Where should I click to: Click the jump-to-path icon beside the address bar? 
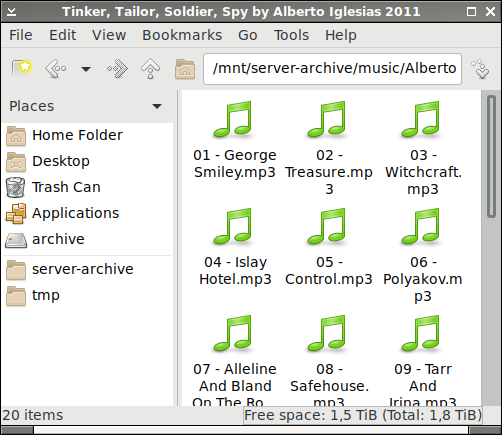tap(481, 69)
